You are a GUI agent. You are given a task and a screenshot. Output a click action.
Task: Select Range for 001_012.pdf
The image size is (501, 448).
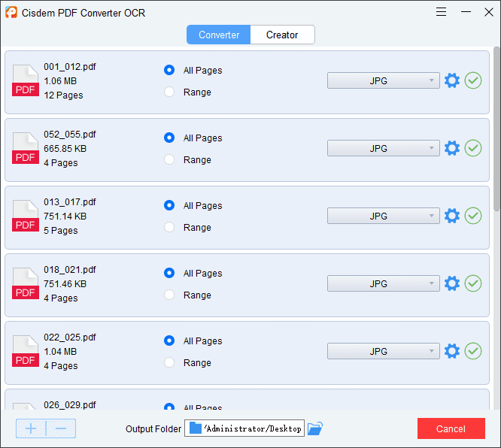coord(169,92)
